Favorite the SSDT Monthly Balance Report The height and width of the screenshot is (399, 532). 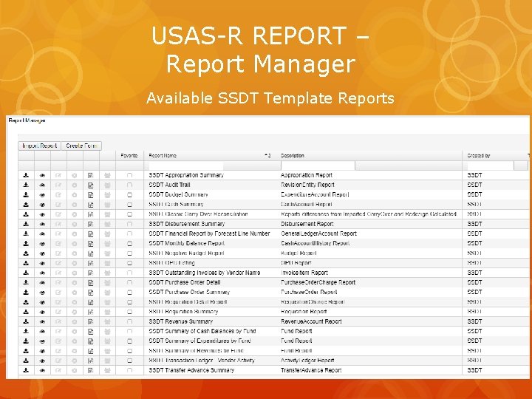pos(129,244)
